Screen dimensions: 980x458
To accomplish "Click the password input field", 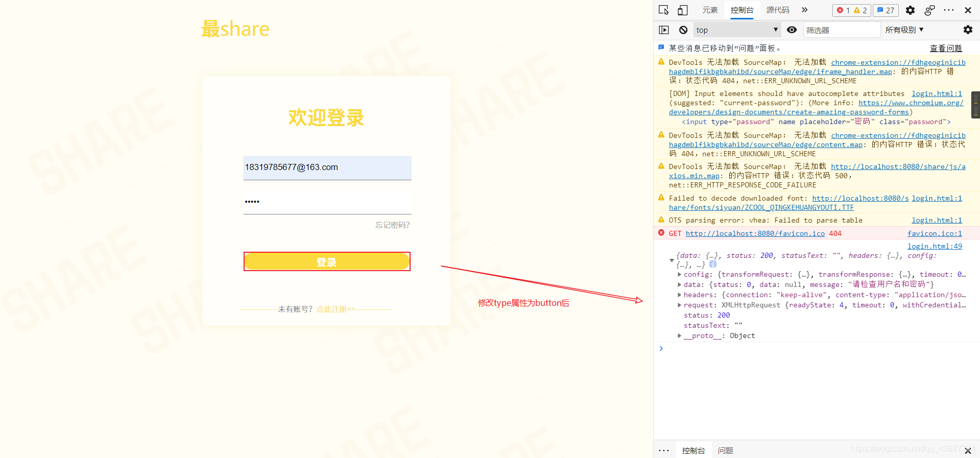I will 327,202.
